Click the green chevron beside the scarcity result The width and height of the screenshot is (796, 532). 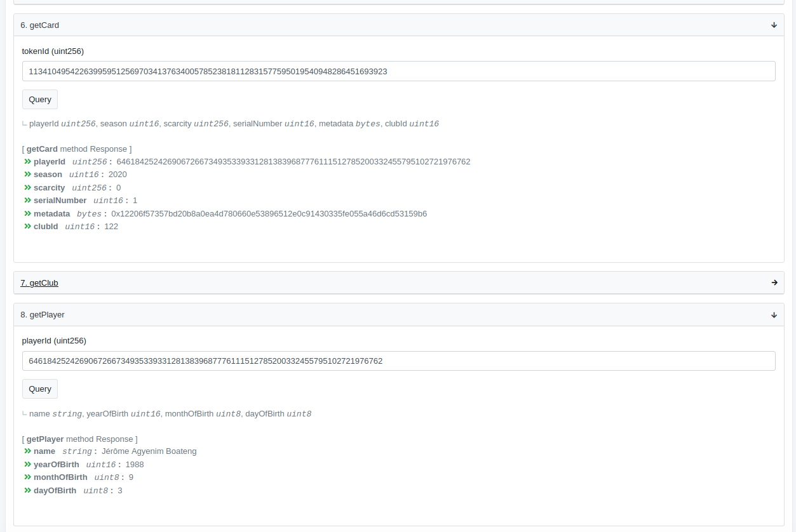pyautogui.click(x=28, y=188)
